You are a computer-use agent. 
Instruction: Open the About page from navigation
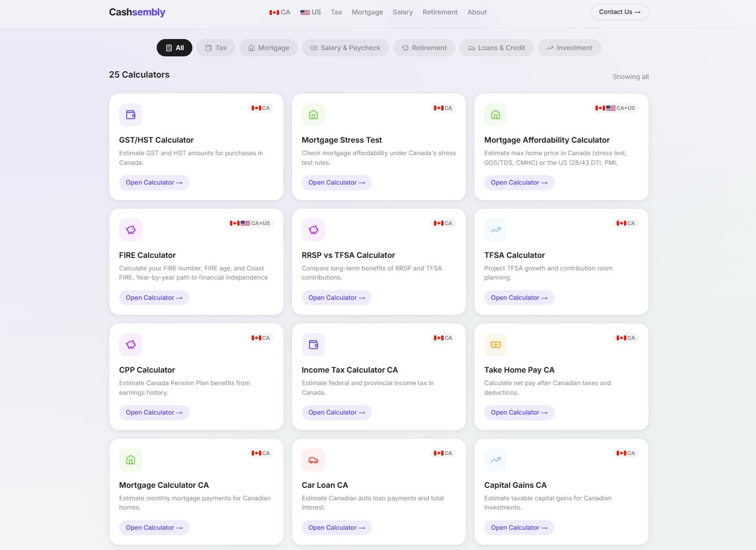pos(477,12)
